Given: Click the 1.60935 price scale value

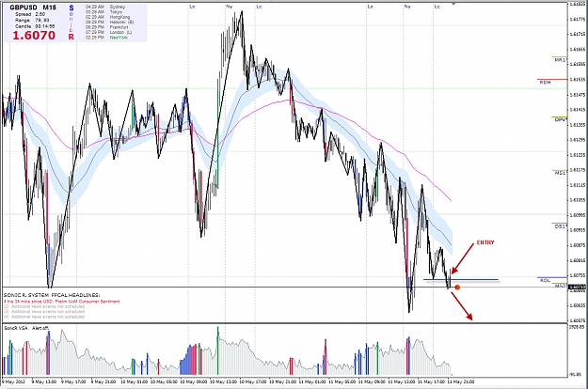Looking at the screenshot, I should (x=578, y=230).
